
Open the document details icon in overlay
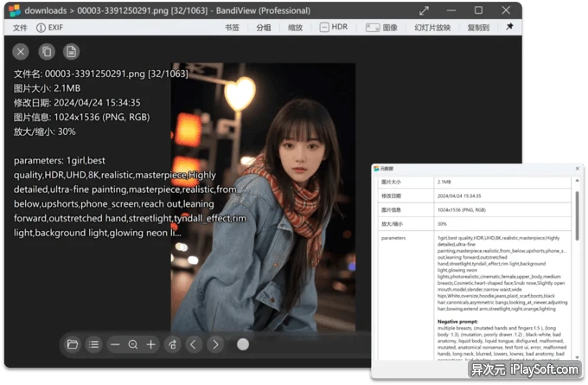[x=71, y=51]
